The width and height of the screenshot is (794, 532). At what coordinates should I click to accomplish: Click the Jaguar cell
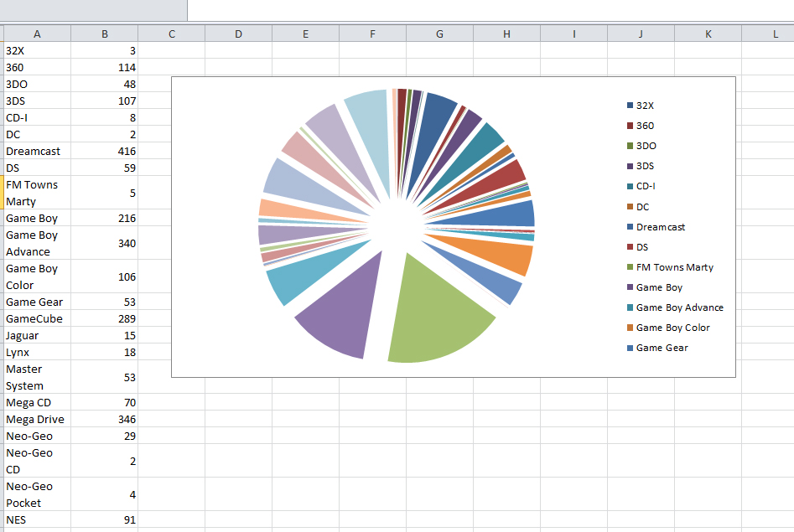[x=37, y=335]
